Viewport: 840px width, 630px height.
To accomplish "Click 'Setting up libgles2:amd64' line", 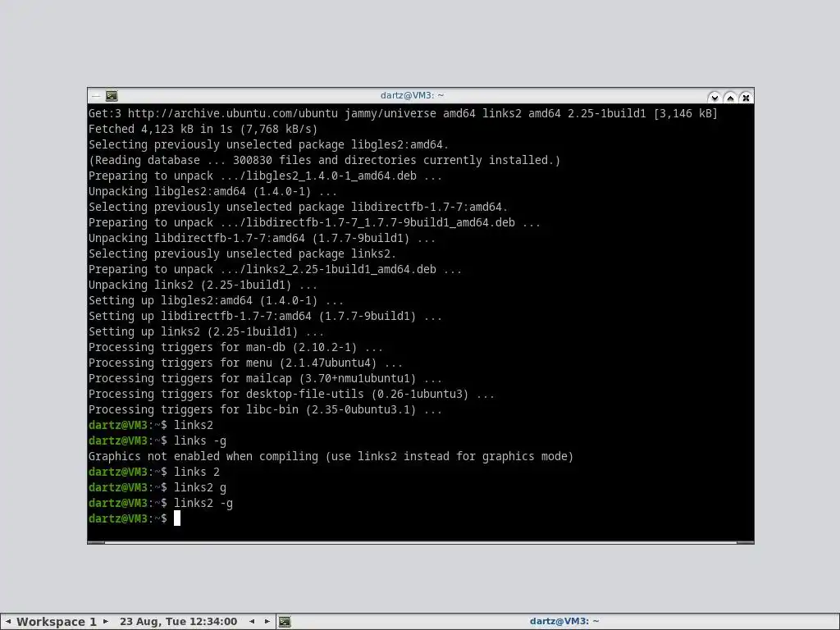I will (x=216, y=300).
